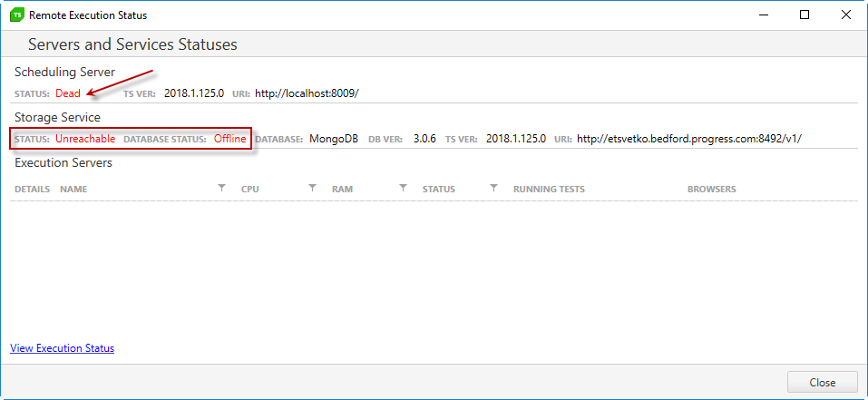Close the window with the X button
The height and width of the screenshot is (400, 868).
coord(846,15)
